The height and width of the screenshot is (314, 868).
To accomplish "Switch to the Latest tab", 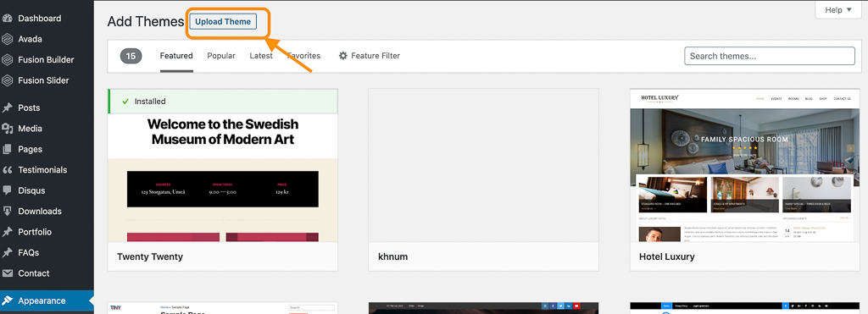I will (x=261, y=56).
